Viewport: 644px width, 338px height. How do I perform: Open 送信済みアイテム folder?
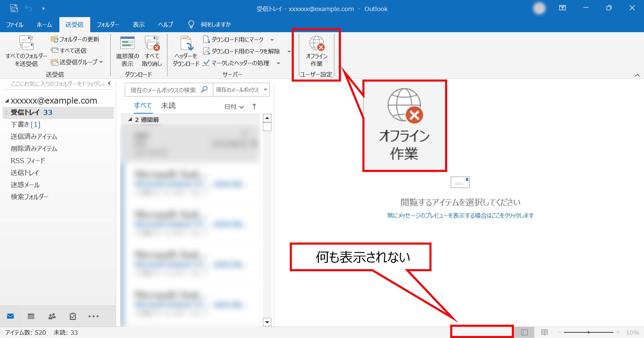click(x=34, y=137)
